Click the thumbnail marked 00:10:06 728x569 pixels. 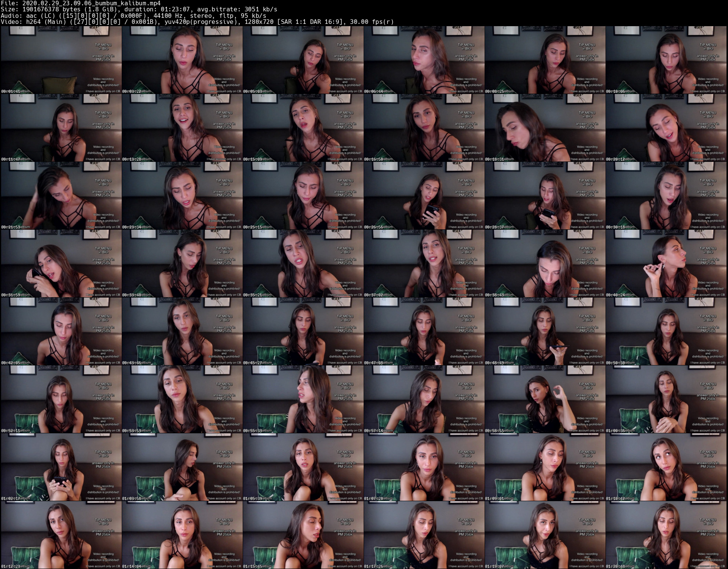coord(666,60)
